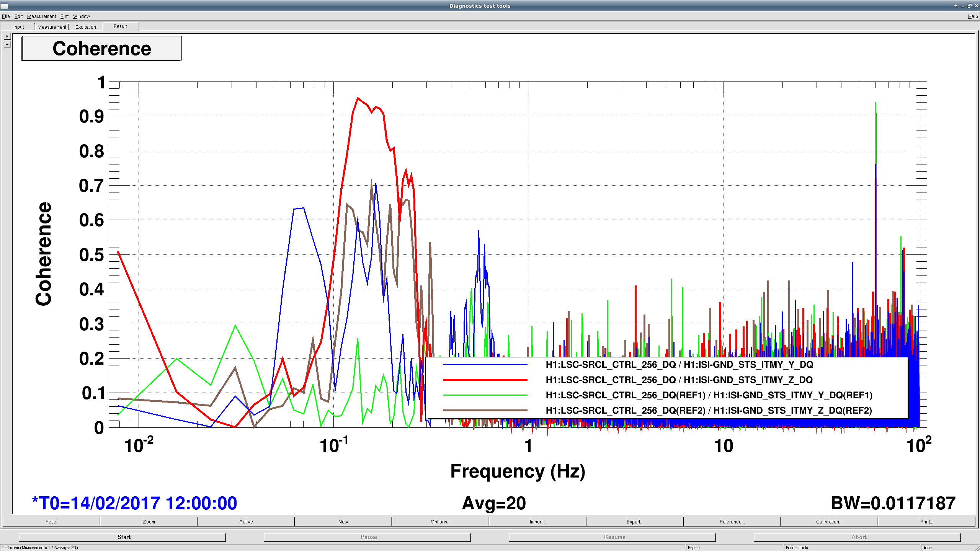Click the Zoom button

[x=149, y=522]
